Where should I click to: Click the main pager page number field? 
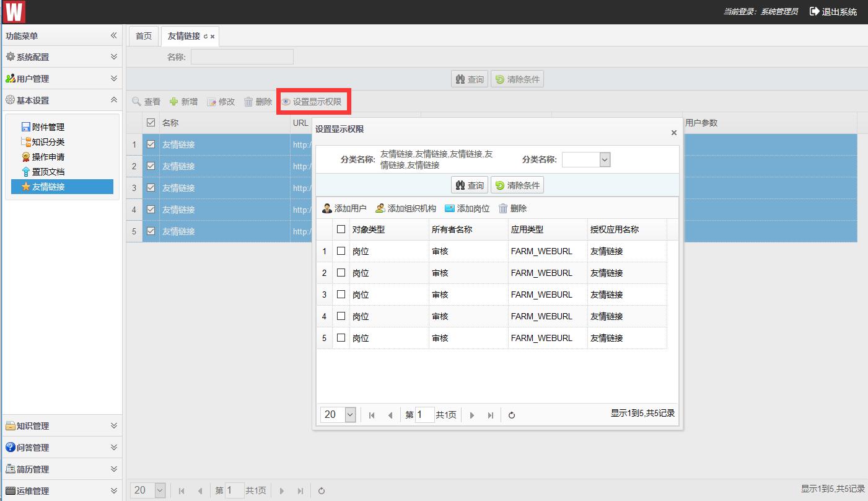coord(234,490)
